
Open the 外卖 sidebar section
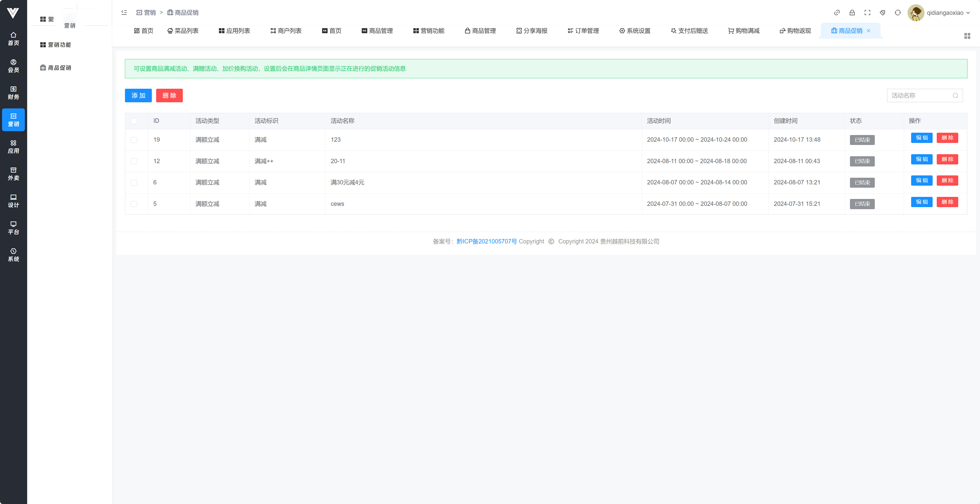click(x=13, y=174)
